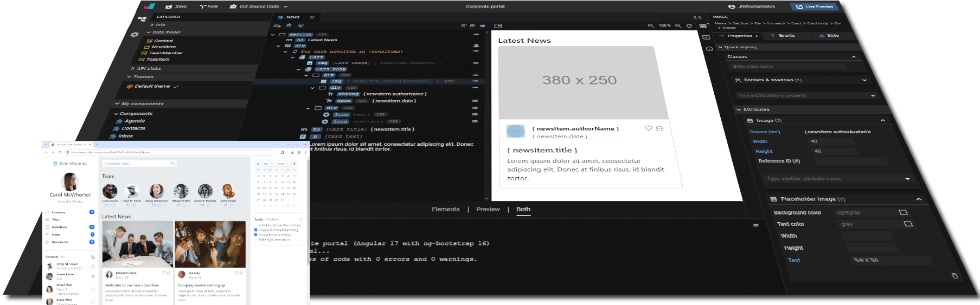Open the Inbox component
The height and width of the screenshot is (305, 980).
pos(122,136)
